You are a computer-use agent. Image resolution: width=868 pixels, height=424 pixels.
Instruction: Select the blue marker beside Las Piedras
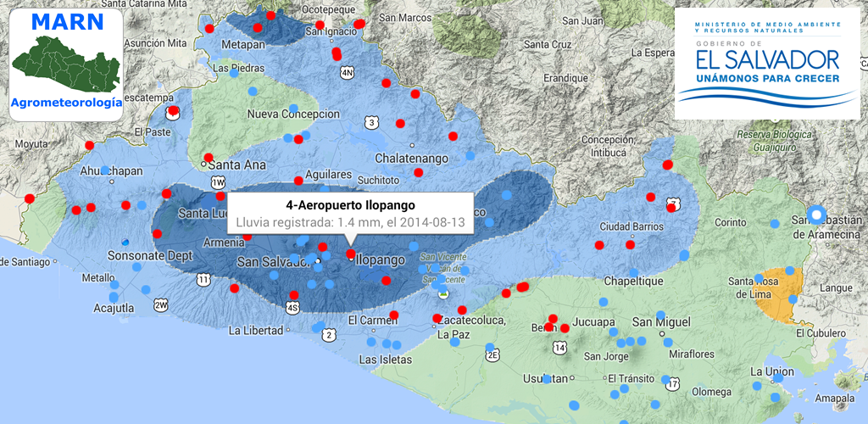click(x=234, y=73)
